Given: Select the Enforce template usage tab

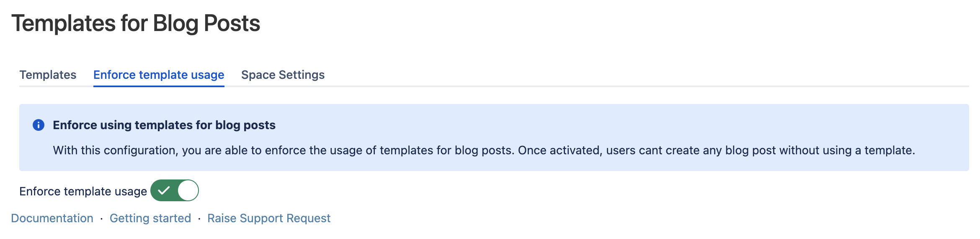Looking at the screenshot, I should tap(159, 75).
